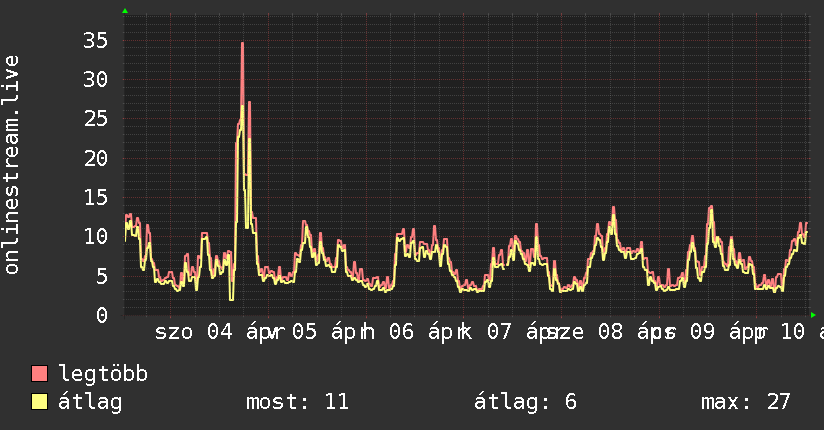The width and height of the screenshot is (824, 430).
Task: Click the y-axis label 10
Action: (95, 237)
